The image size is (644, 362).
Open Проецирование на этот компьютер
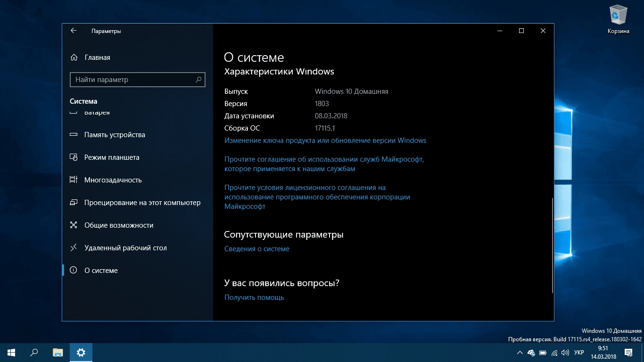coord(138,203)
